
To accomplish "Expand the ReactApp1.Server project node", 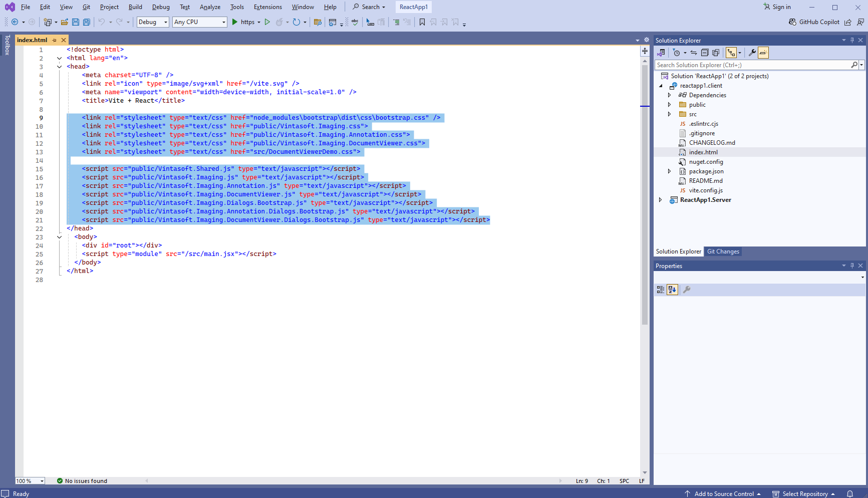I will (660, 200).
